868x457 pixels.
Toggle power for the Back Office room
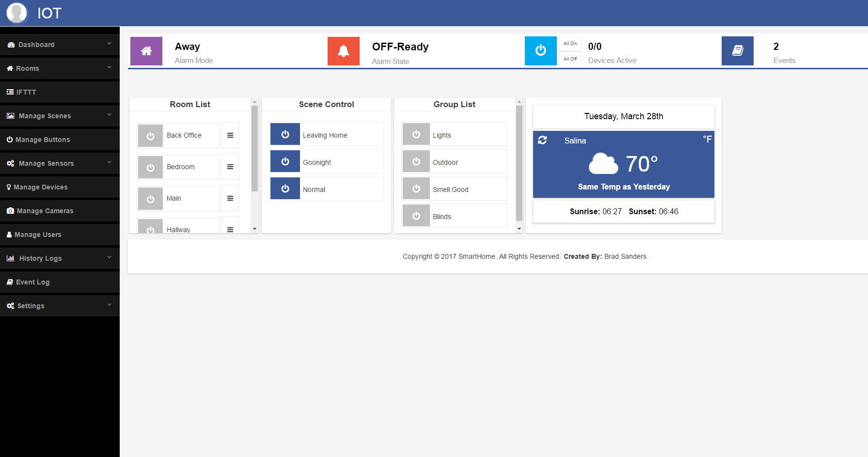point(150,136)
